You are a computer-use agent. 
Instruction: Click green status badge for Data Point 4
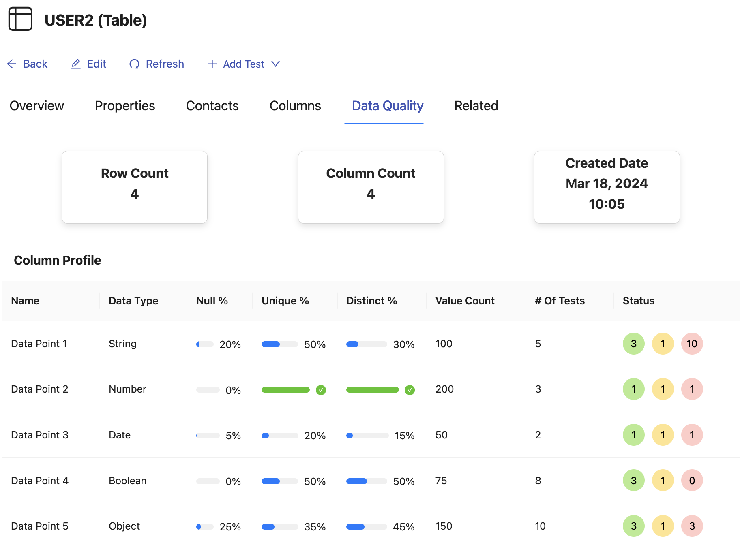(x=633, y=481)
